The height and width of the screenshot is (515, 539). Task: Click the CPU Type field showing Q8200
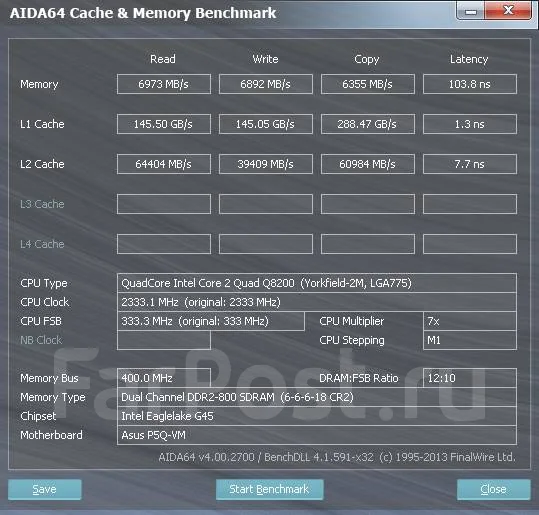point(317,283)
